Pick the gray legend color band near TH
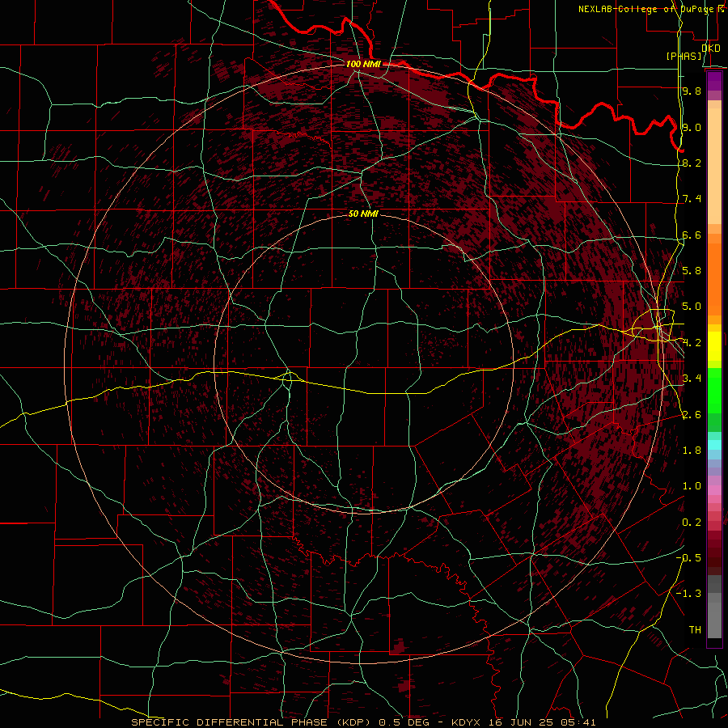Viewport: 728px width, 728px height. (714, 620)
